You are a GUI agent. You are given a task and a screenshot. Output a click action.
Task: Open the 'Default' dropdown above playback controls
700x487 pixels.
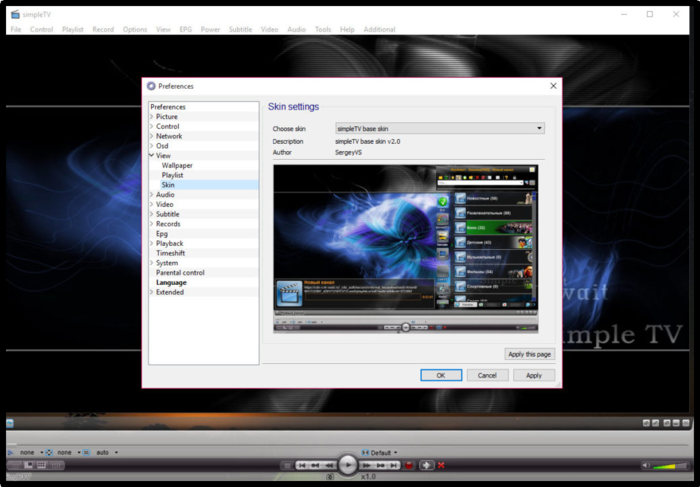coord(384,453)
